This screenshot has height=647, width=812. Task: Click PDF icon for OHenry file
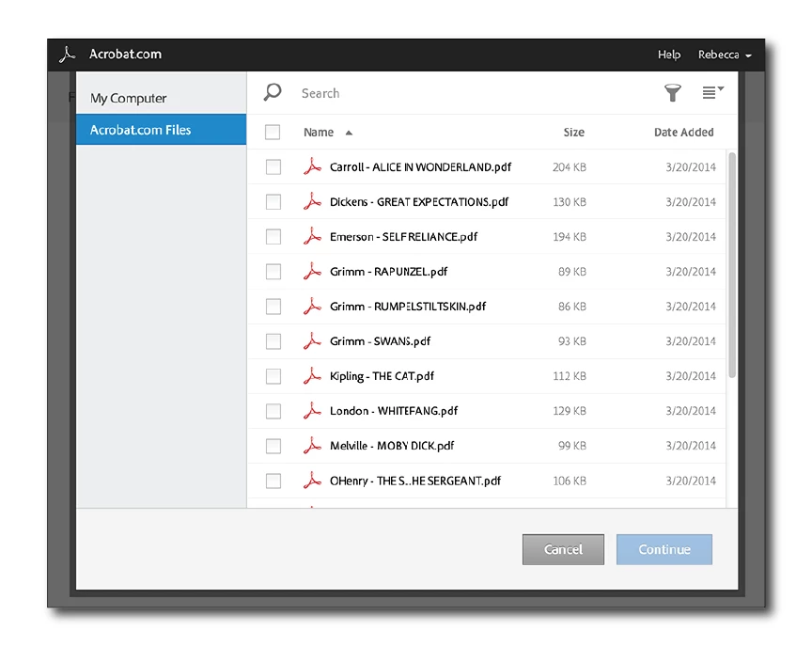[x=312, y=481]
